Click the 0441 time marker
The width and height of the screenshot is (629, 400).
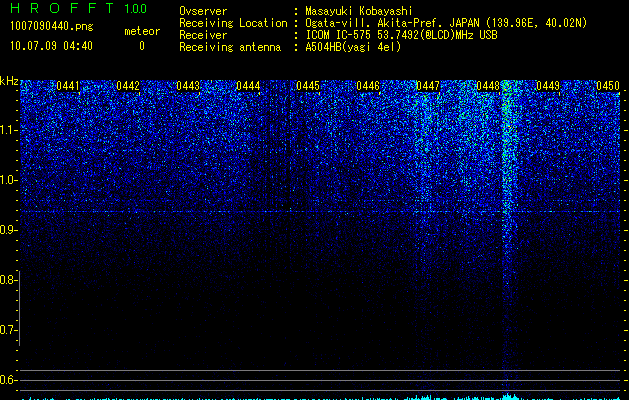pyautogui.click(x=68, y=86)
